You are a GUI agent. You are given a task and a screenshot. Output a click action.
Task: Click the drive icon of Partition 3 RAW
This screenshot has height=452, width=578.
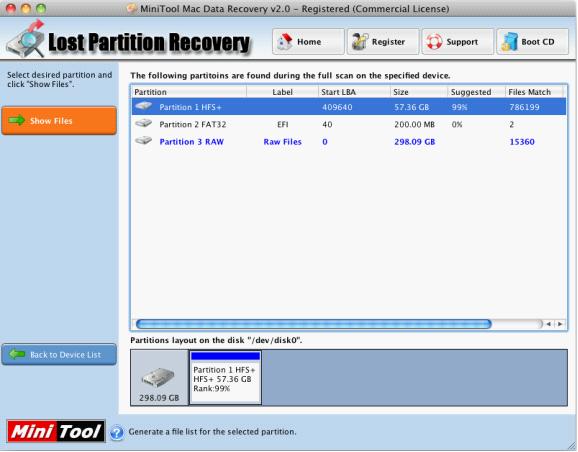coord(143,141)
